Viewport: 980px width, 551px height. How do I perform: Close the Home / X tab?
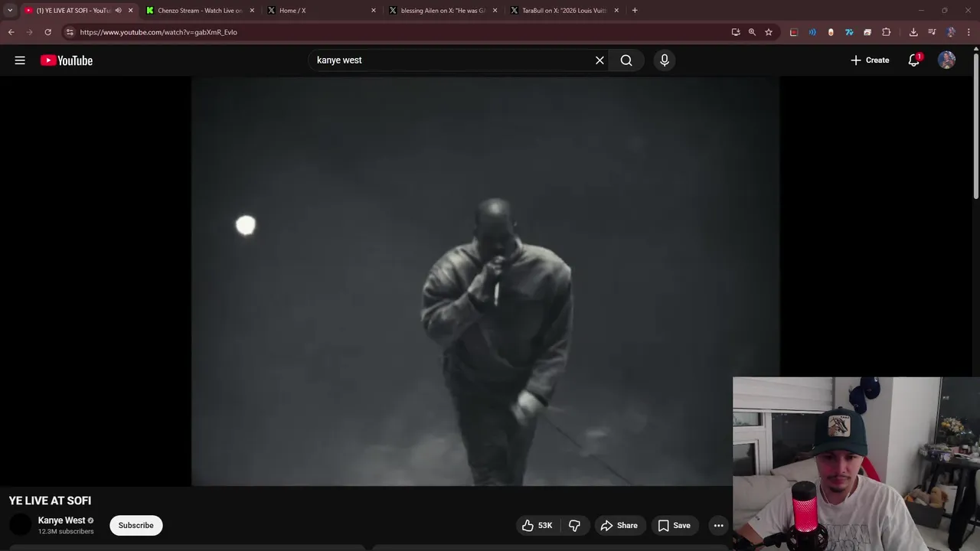[x=374, y=11]
